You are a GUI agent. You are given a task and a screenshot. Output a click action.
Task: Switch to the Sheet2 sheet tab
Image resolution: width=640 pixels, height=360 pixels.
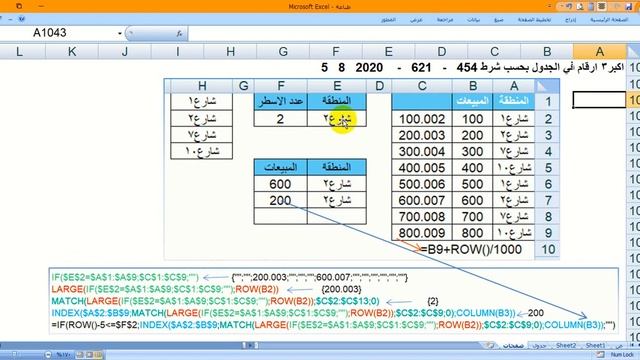(566, 345)
